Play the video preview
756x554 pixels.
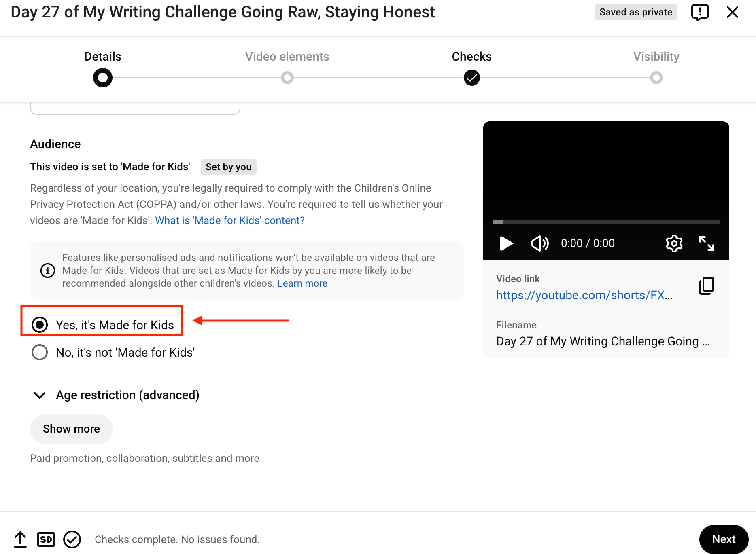(506, 243)
